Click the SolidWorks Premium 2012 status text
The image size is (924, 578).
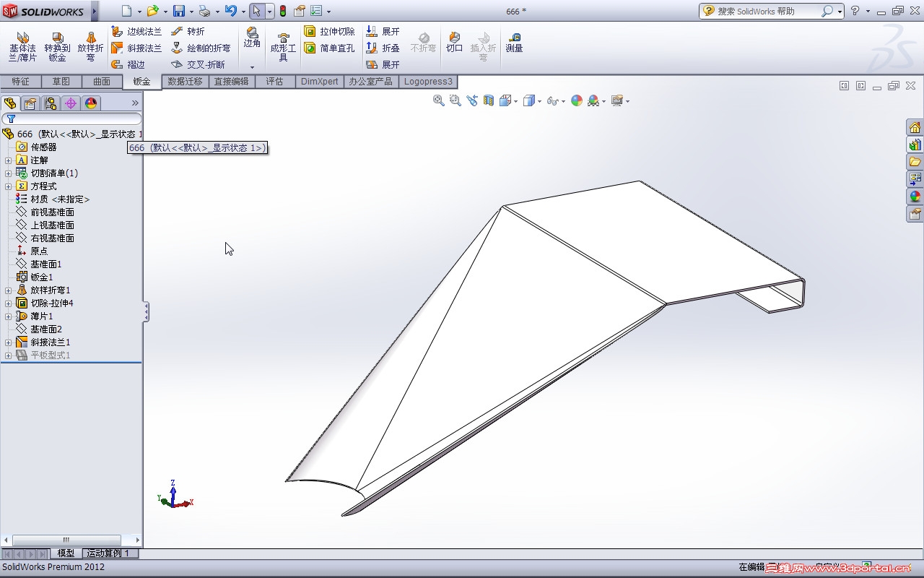coord(53,567)
